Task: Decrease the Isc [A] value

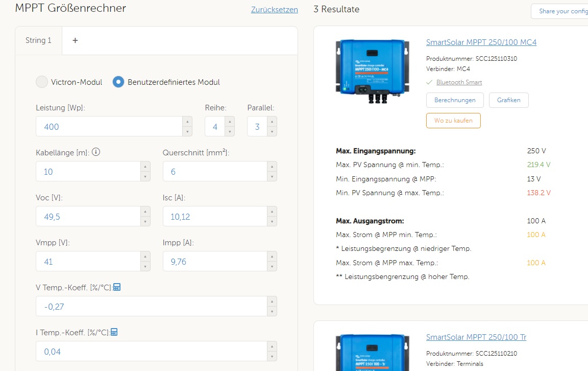Action: 272,222
